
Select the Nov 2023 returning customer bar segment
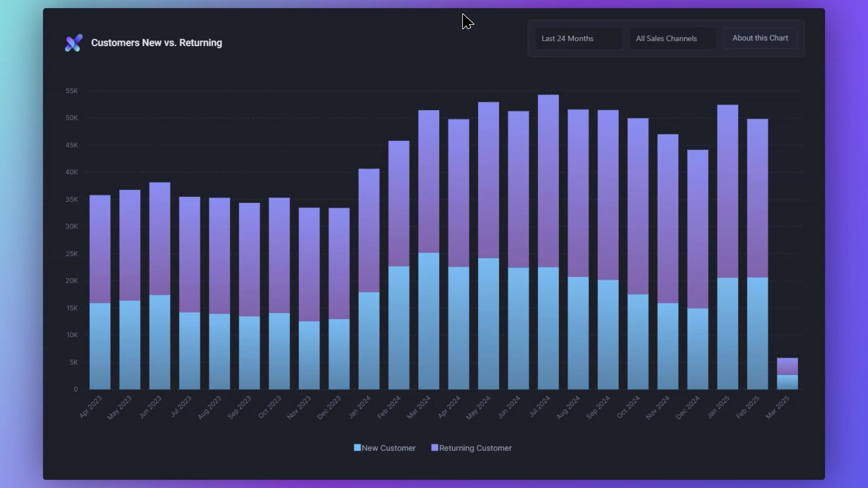pos(309,264)
